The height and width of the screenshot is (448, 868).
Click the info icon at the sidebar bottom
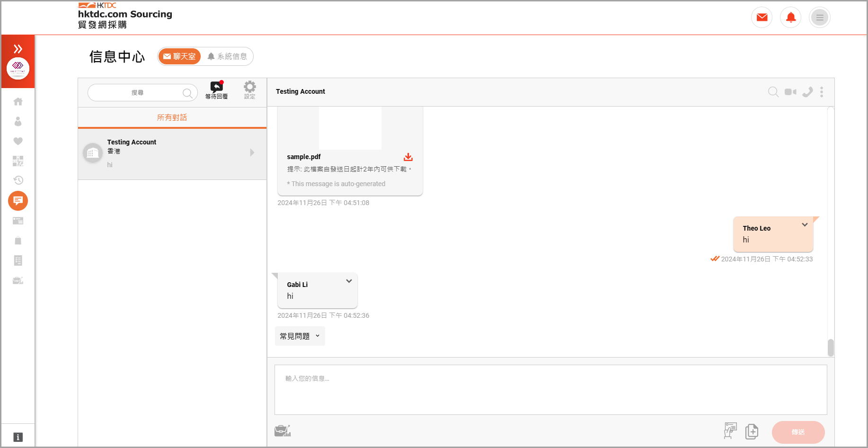coord(18,437)
